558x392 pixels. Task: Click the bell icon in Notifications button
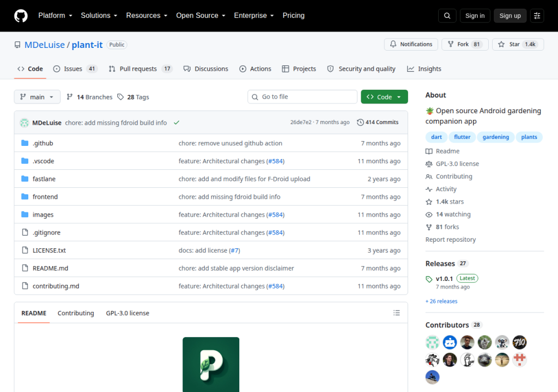pyautogui.click(x=393, y=44)
